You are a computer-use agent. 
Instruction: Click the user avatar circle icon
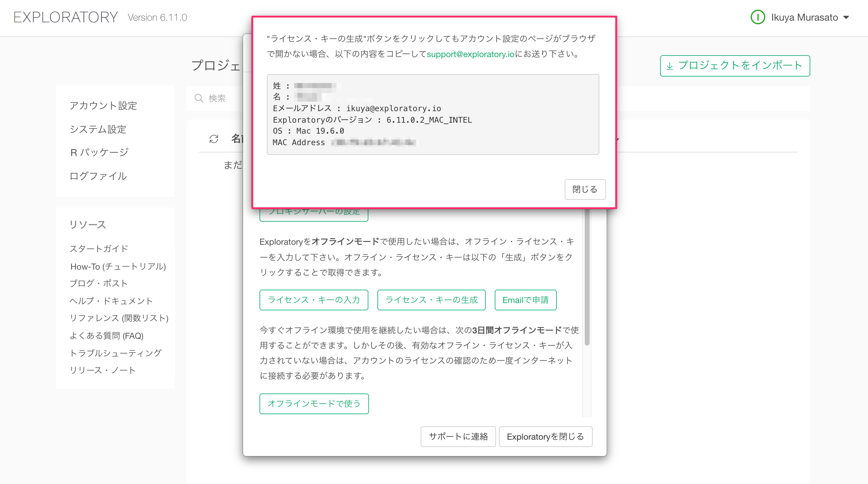757,17
